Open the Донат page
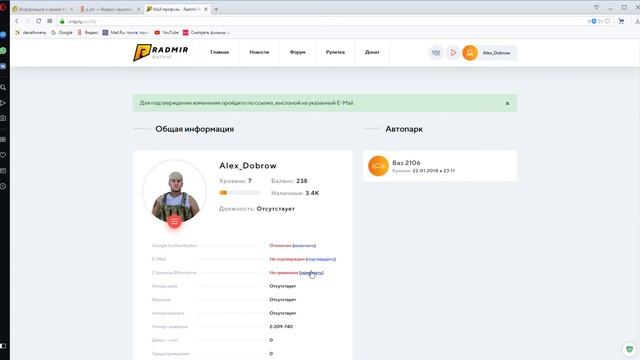Viewport: 640px width, 360px height. tap(372, 52)
